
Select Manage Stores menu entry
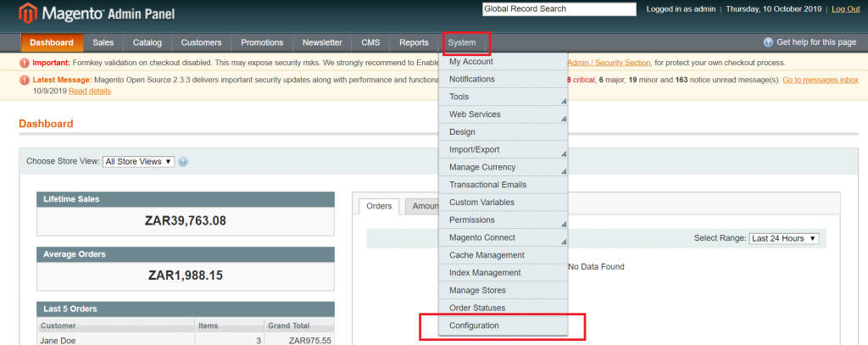click(504, 290)
